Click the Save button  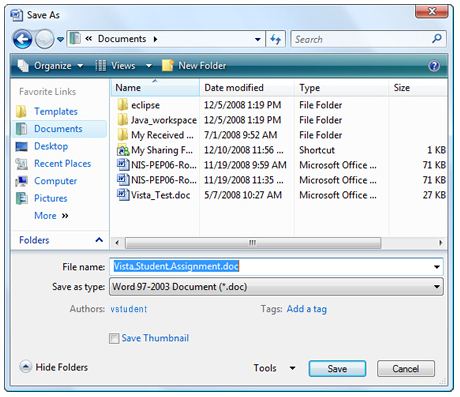337,369
